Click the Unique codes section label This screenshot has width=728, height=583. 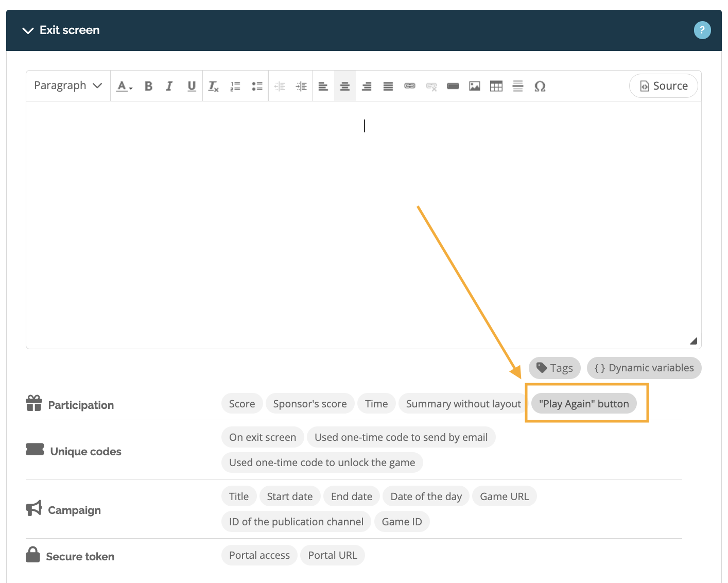[86, 451]
